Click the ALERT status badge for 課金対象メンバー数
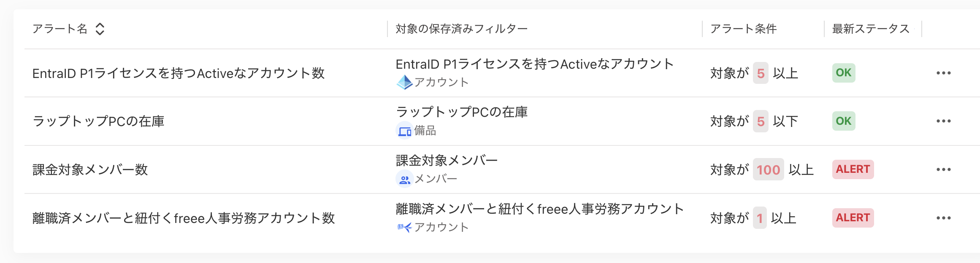This screenshot has width=980, height=263. [x=853, y=169]
